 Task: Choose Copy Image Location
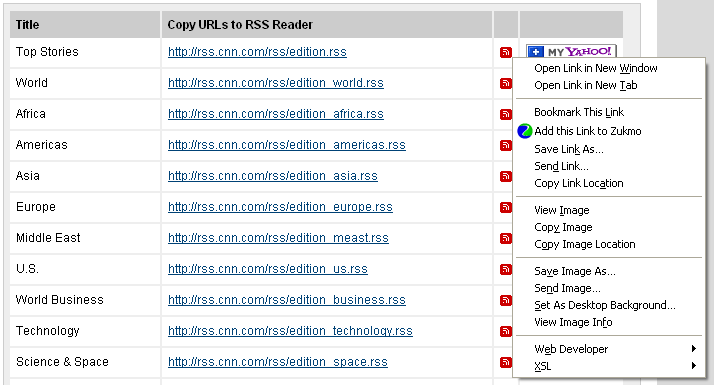tap(608, 244)
